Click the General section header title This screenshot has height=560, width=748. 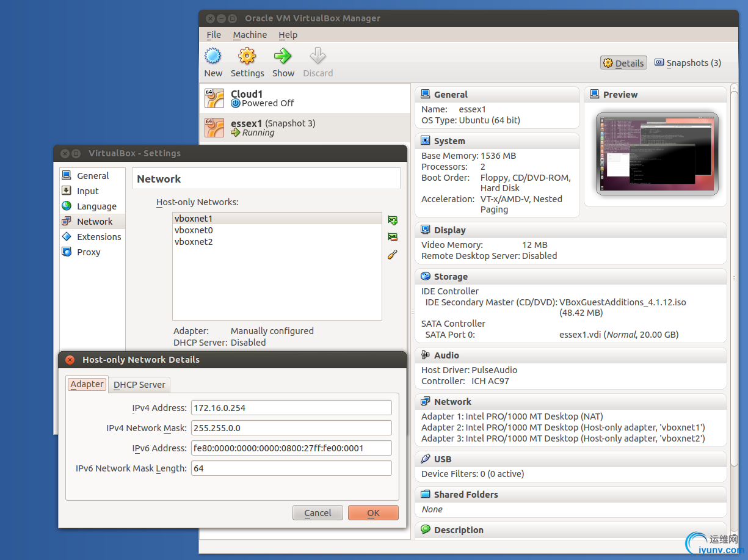pyautogui.click(x=451, y=95)
